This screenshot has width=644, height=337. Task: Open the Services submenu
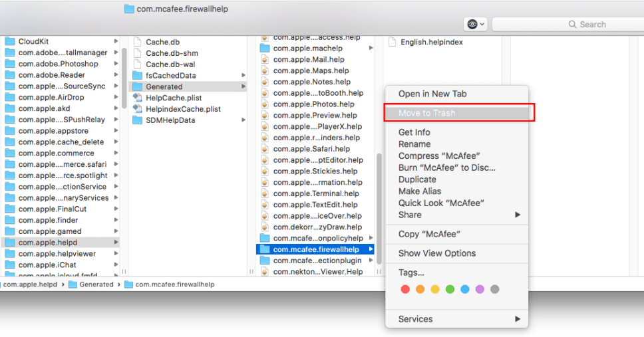point(456,319)
